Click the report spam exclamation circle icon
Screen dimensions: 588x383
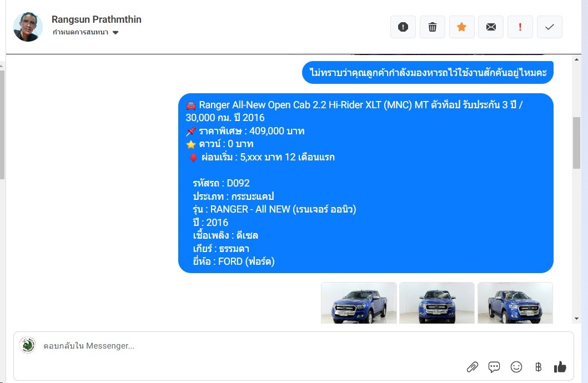403,27
